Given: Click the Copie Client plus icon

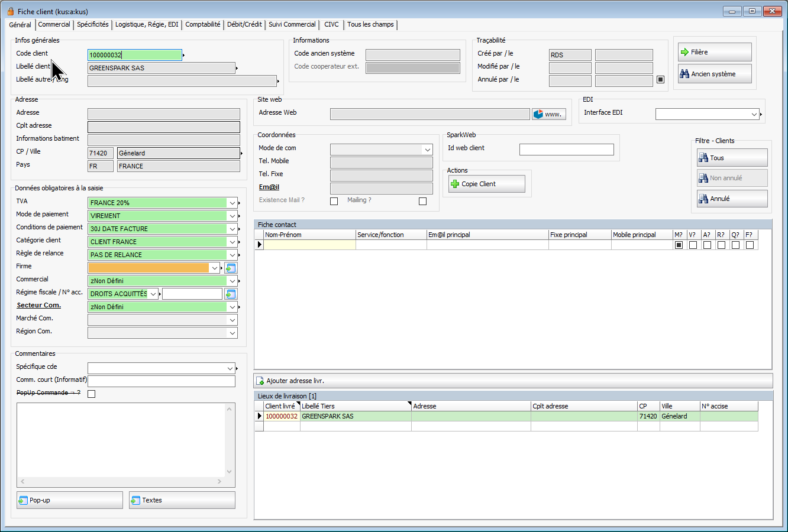Looking at the screenshot, I should click(x=455, y=184).
